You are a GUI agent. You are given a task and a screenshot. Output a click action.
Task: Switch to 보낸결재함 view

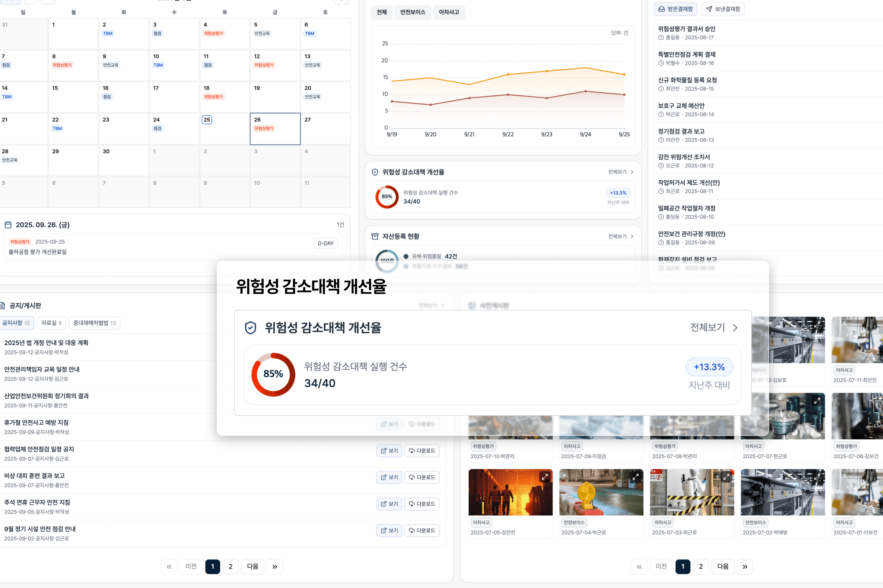(722, 9)
